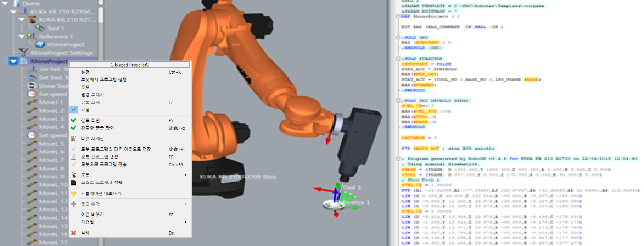Collapse the FOLD STARTPOS code block
Viewport: 644px width, 246px height.
point(398,59)
